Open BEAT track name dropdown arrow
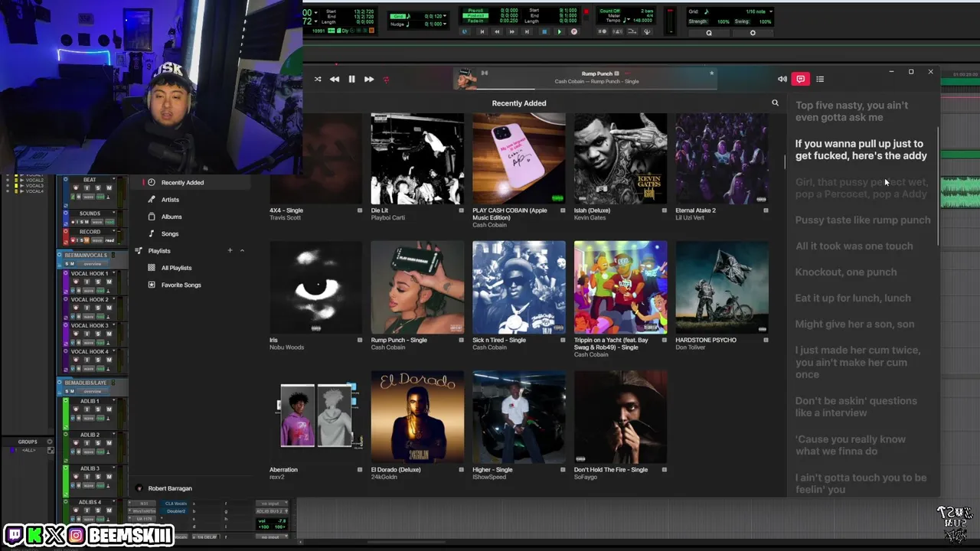 114,179
